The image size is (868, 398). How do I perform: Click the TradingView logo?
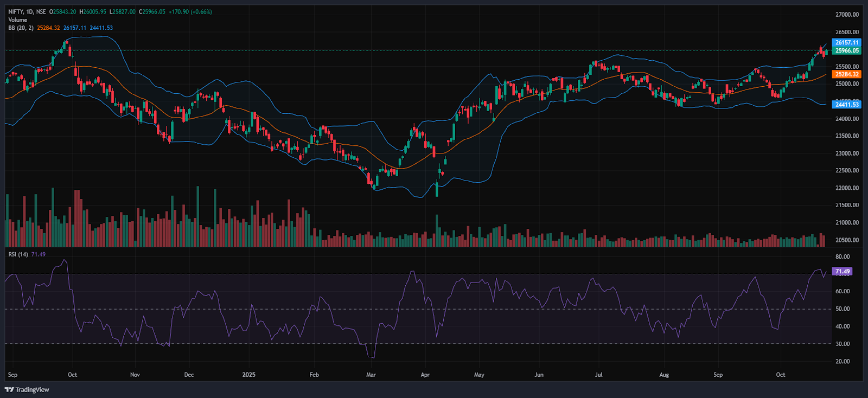point(27,389)
